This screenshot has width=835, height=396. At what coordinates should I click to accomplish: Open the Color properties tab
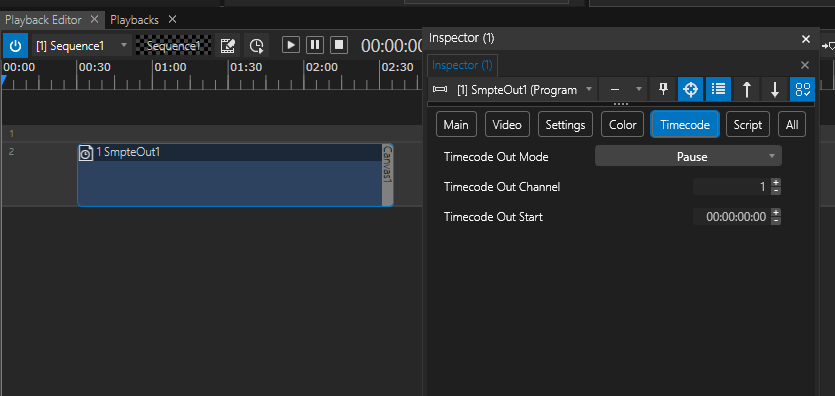click(x=623, y=125)
